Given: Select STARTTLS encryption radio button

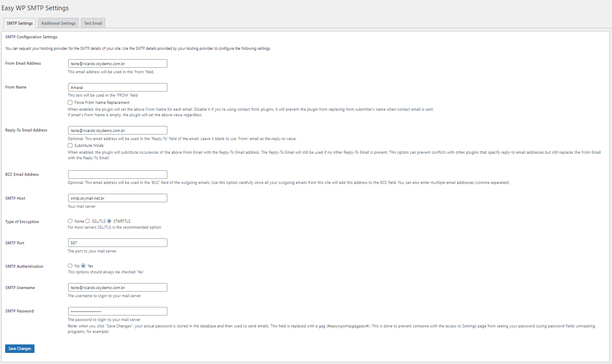Looking at the screenshot, I should (109, 221).
